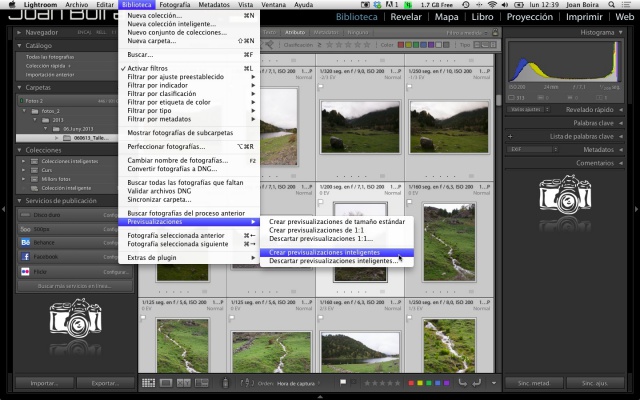Click the Flickr publish service icon
The width and height of the screenshot is (640, 400).
25,272
